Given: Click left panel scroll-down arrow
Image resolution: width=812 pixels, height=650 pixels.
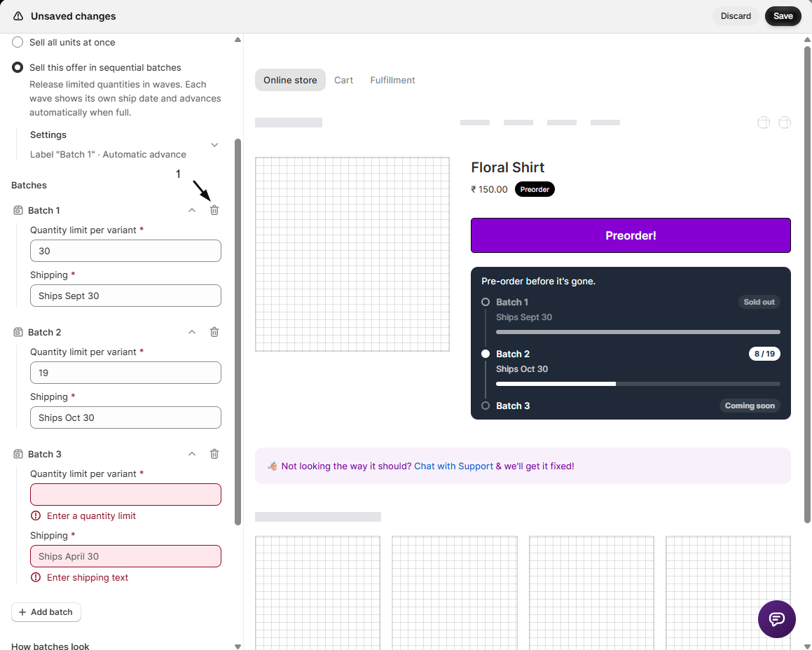Looking at the screenshot, I should click(x=238, y=646).
